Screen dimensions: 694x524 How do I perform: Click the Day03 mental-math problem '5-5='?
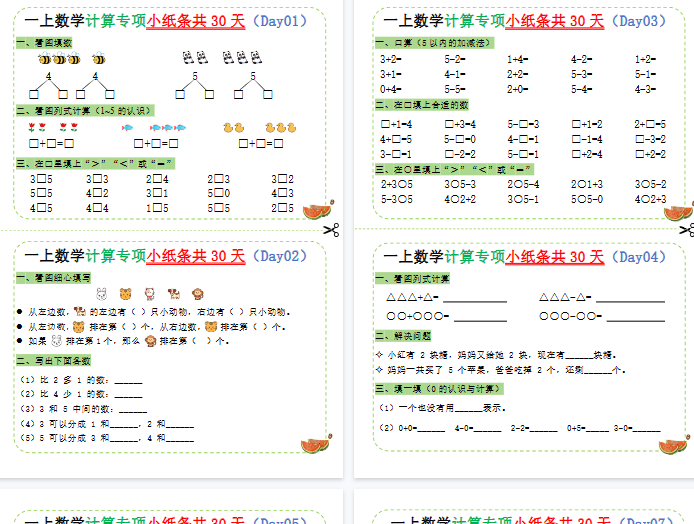pos(455,89)
